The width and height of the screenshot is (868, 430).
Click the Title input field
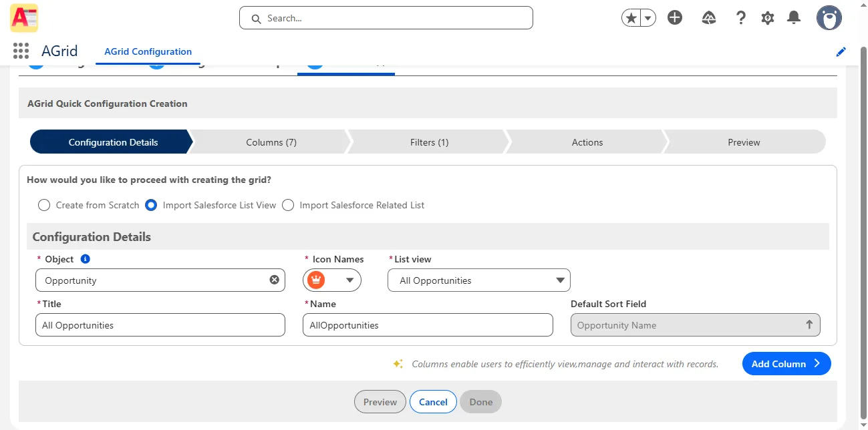(160, 325)
